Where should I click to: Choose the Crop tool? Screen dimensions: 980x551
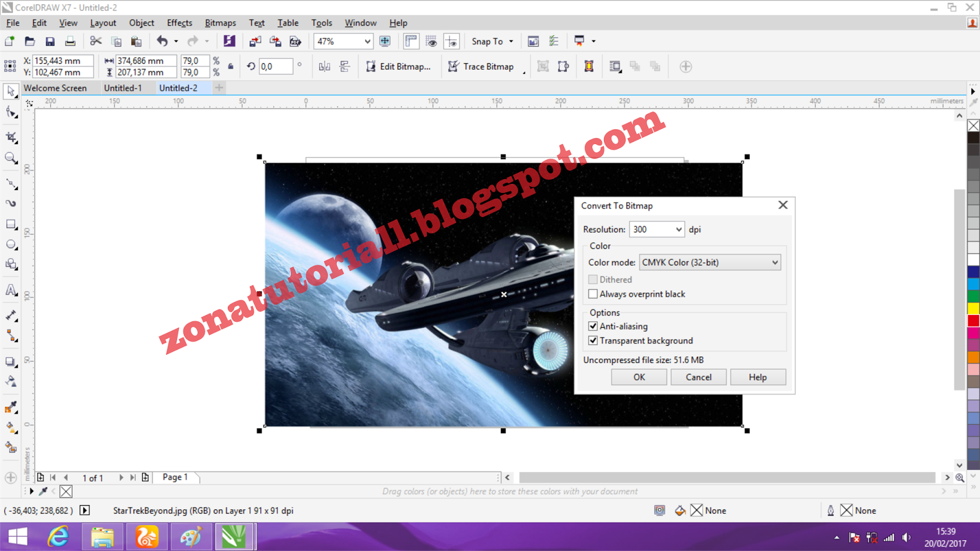[11, 137]
